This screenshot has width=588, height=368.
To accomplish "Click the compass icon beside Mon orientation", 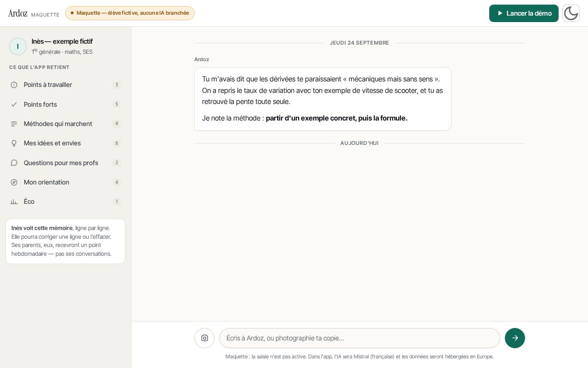I will coord(14,182).
